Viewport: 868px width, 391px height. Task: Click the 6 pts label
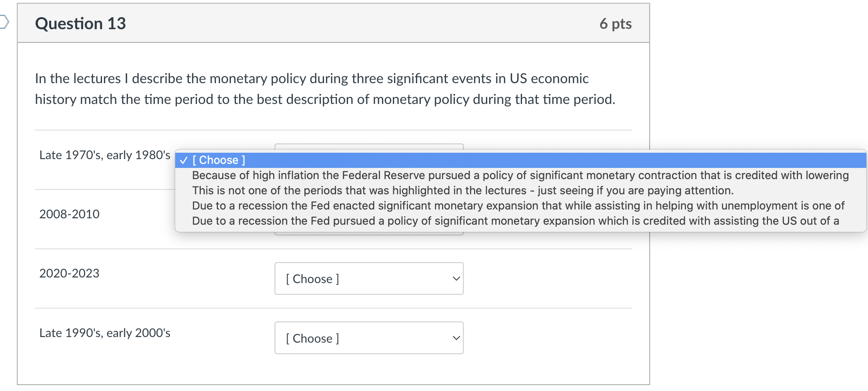tap(616, 24)
